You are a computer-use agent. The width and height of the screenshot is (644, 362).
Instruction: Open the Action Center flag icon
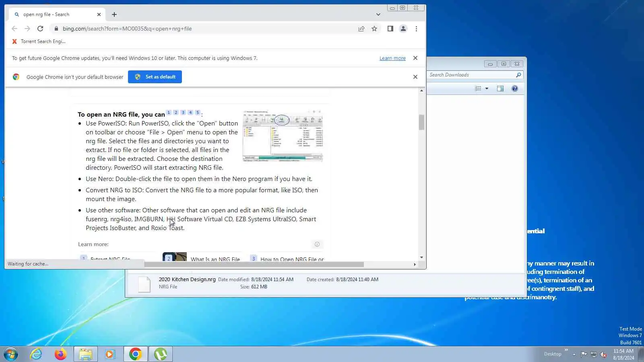coord(584,354)
